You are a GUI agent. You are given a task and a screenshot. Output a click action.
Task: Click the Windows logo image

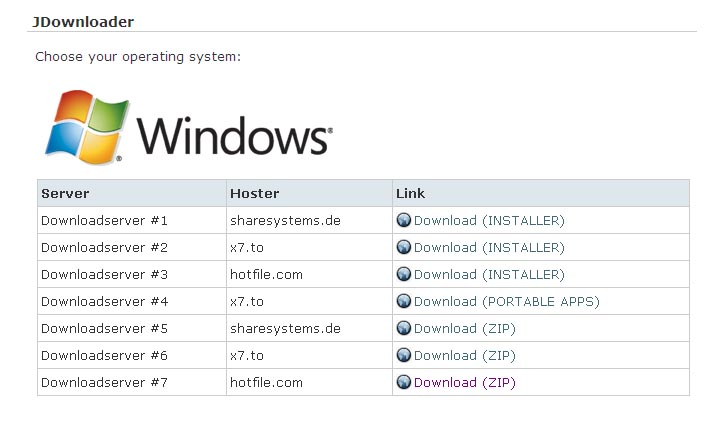coord(188,127)
